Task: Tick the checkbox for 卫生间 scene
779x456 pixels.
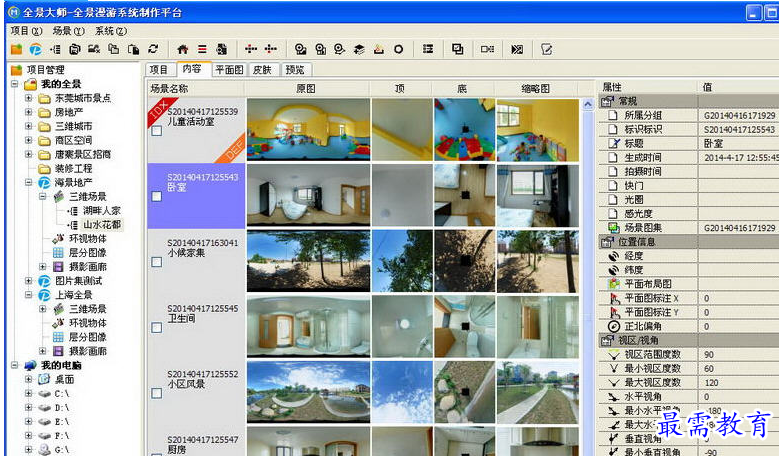Action: coord(156,327)
